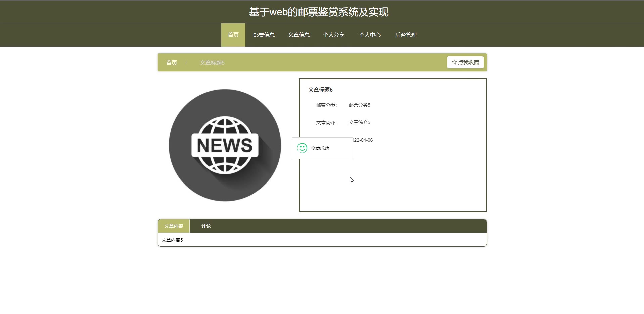Screen dimensions: 644x314
Task: Click the 文章简介： label
Action: [326, 123]
